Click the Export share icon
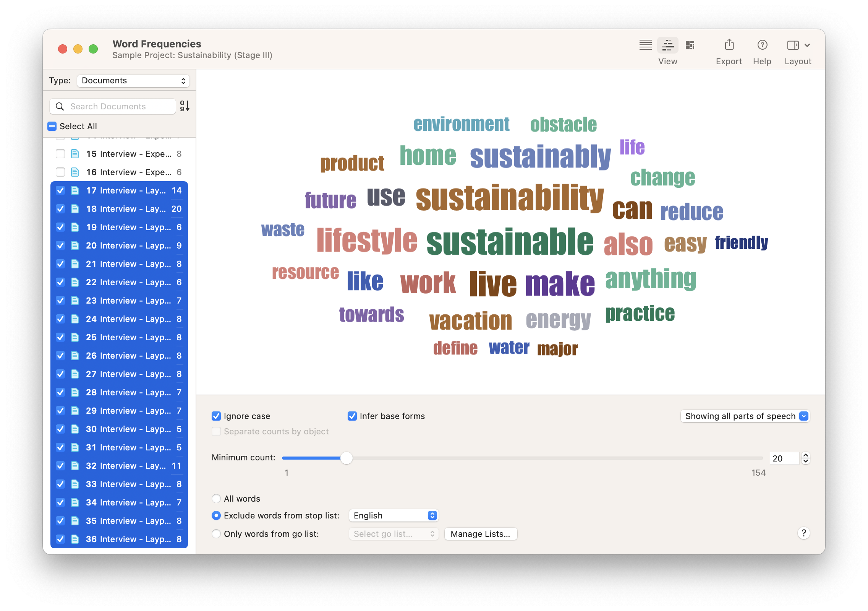 729,45
